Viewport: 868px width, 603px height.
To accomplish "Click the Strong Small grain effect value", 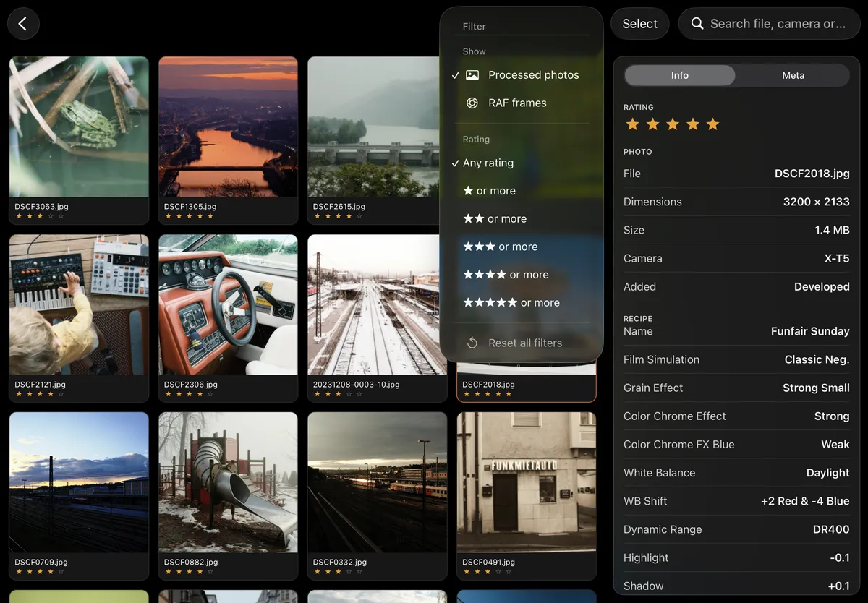I will [816, 388].
